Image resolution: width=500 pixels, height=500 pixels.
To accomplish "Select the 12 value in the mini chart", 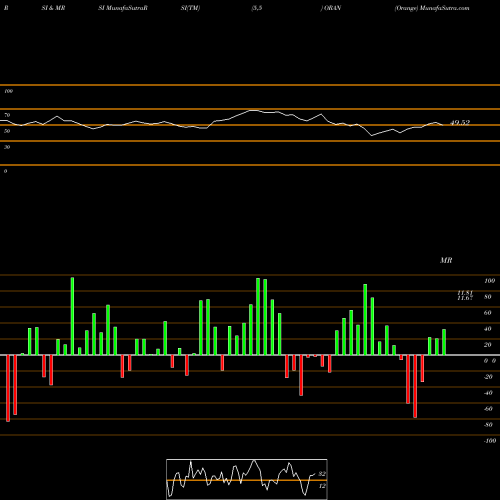I will click(322, 486).
